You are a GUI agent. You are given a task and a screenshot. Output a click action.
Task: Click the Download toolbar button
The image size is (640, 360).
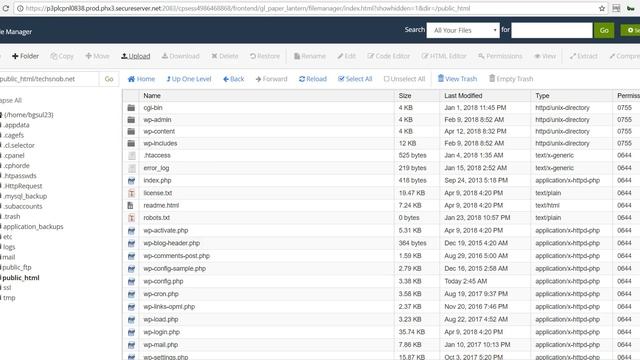pyautogui.click(x=180, y=56)
